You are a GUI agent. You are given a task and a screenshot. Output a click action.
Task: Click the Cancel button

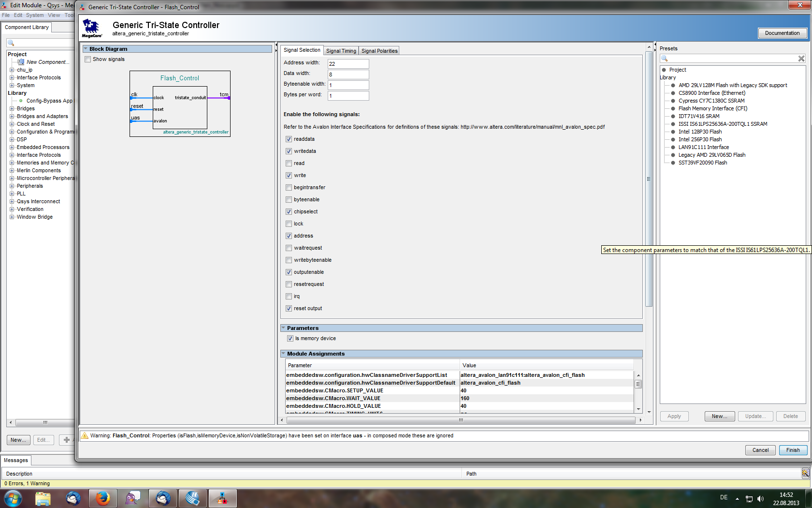pyautogui.click(x=760, y=450)
